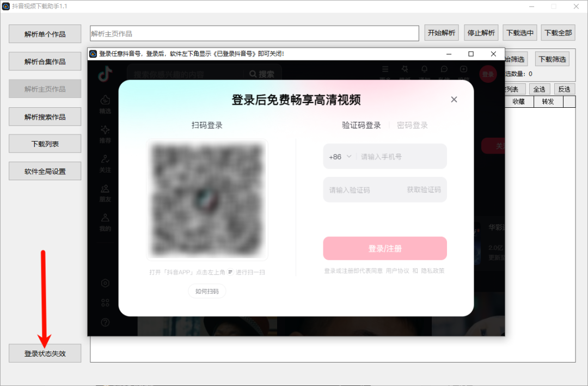Minimize the login browser window
This screenshot has height=386, width=588.
(449, 54)
